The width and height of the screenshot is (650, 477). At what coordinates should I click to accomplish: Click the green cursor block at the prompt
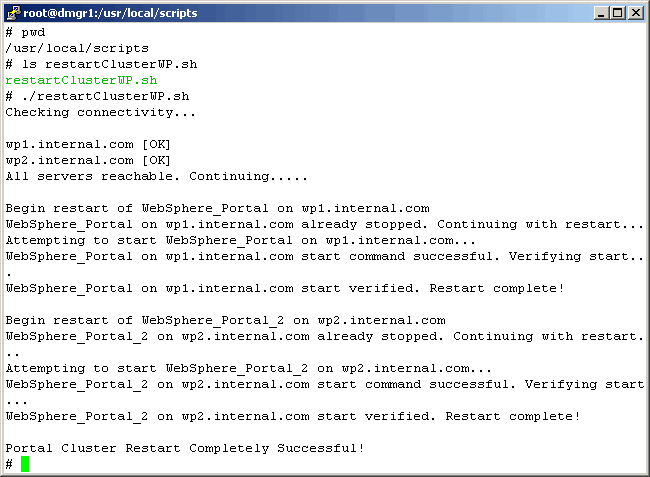tap(25, 464)
